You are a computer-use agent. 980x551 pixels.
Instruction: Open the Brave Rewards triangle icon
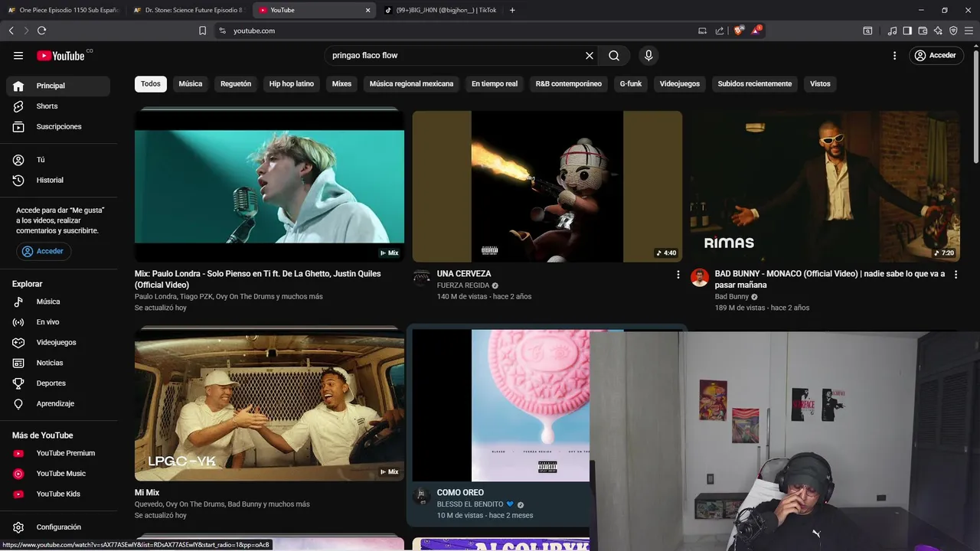click(757, 31)
